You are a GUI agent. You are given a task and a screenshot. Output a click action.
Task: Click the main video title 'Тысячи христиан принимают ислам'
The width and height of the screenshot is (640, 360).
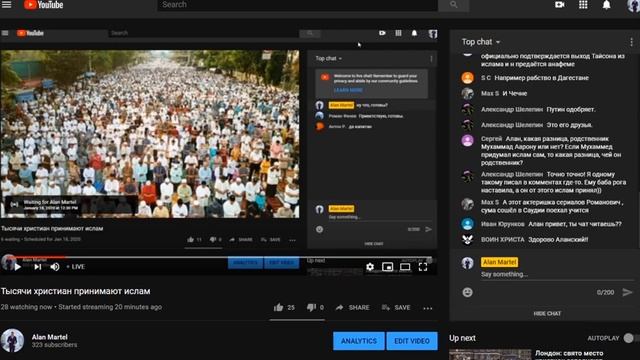76,291
